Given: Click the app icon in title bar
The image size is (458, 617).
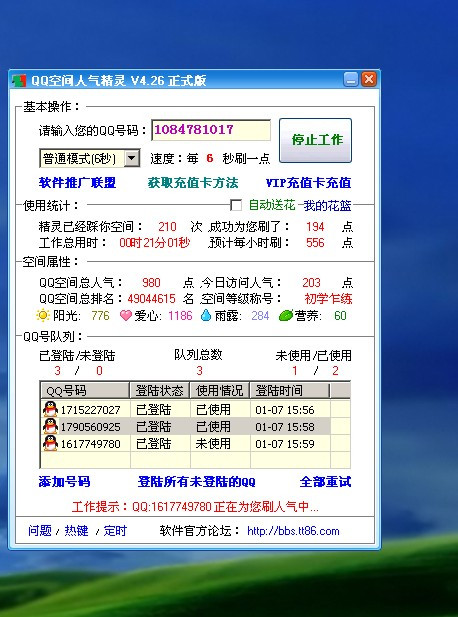Looking at the screenshot, I should (19, 80).
